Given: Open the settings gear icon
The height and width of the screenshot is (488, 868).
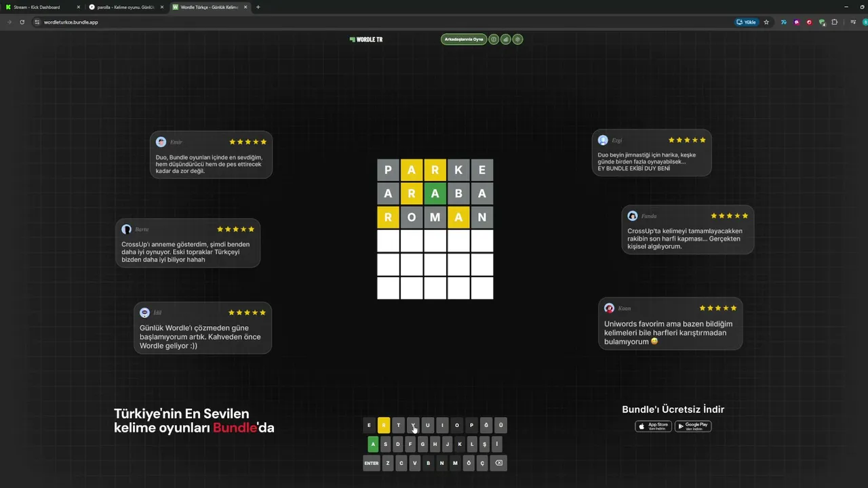Looking at the screenshot, I should pyautogui.click(x=518, y=39).
